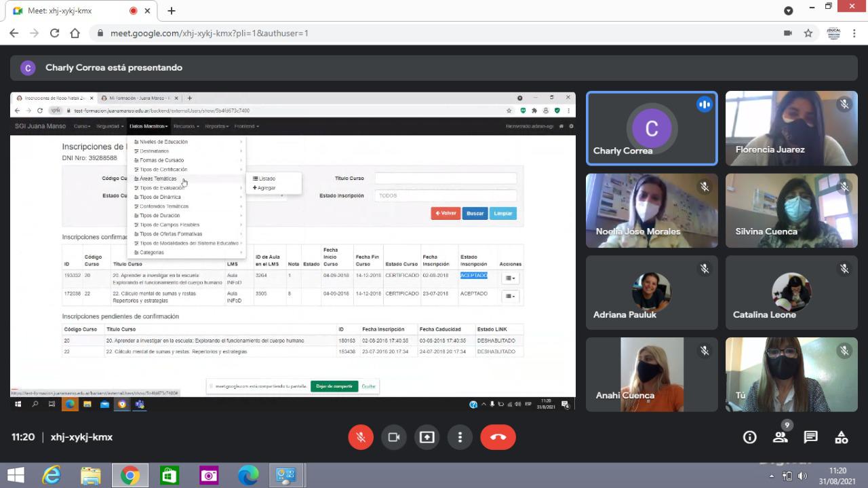
Task: Open a new browser tab
Action: pyautogui.click(x=172, y=11)
